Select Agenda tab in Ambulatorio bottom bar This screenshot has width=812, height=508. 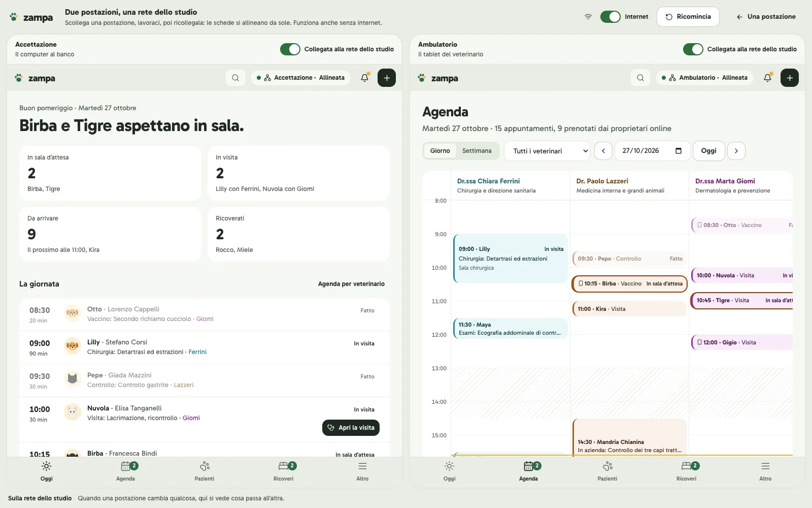pos(528,471)
